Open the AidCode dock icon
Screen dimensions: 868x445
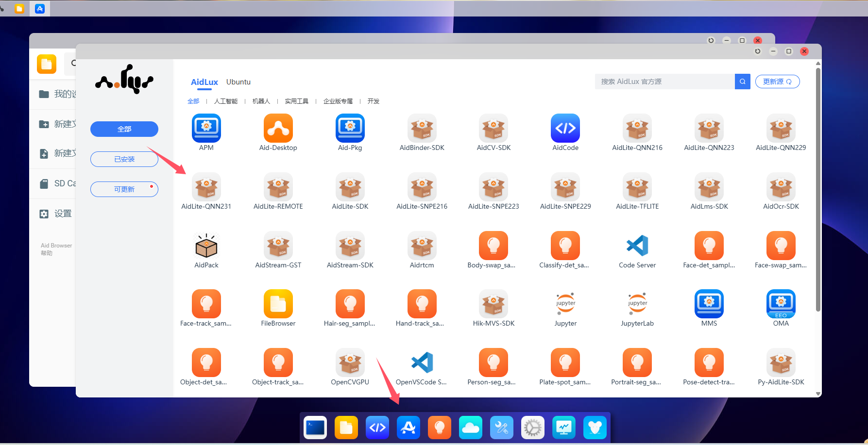(377, 428)
